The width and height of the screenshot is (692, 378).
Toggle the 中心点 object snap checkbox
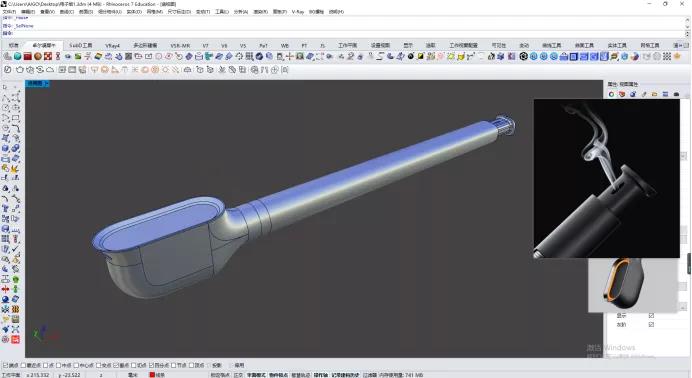(76, 365)
